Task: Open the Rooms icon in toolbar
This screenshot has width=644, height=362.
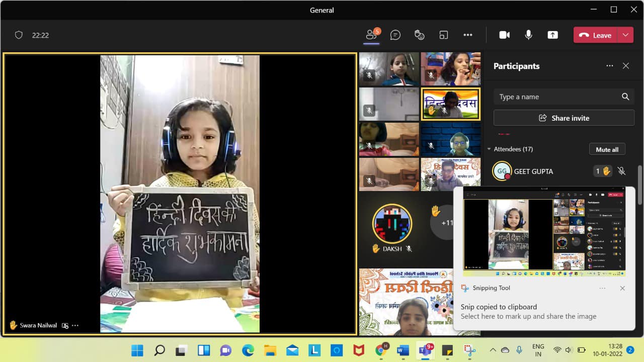Action: pos(443,35)
